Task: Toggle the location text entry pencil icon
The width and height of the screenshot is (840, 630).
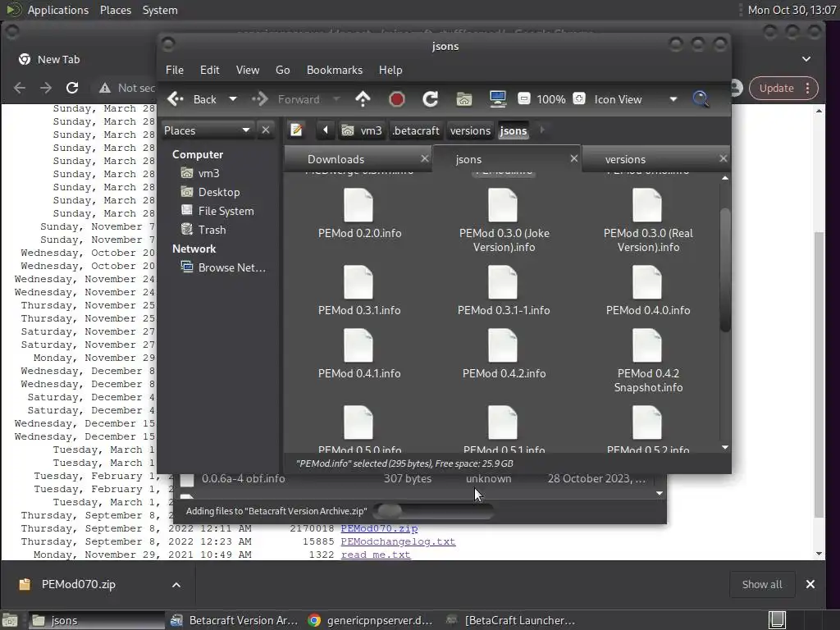Action: point(296,130)
